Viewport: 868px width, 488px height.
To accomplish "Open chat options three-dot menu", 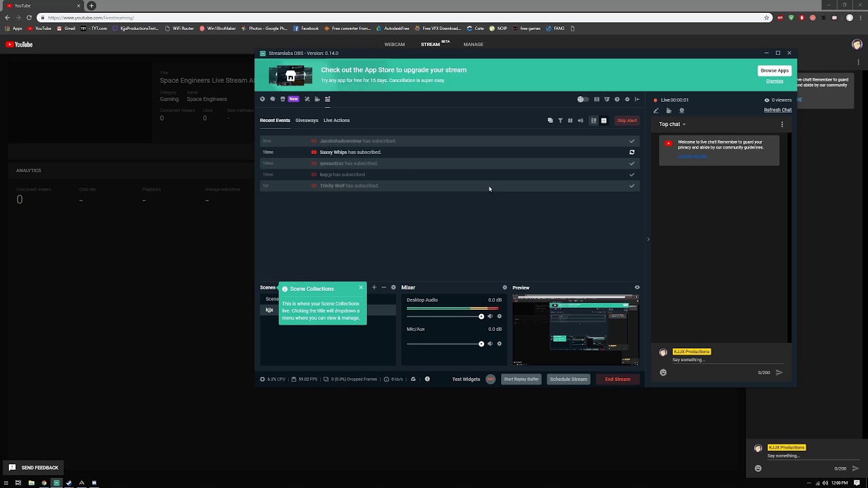I will (x=782, y=125).
